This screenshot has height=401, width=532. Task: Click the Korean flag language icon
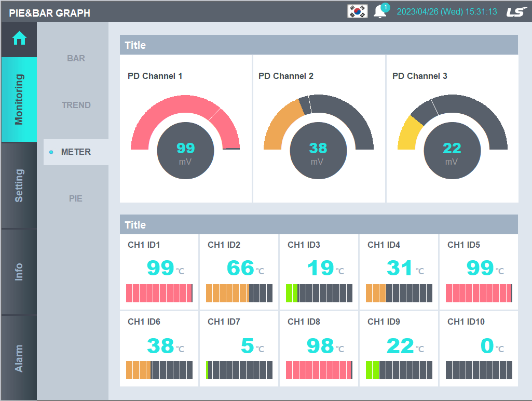[x=357, y=11]
